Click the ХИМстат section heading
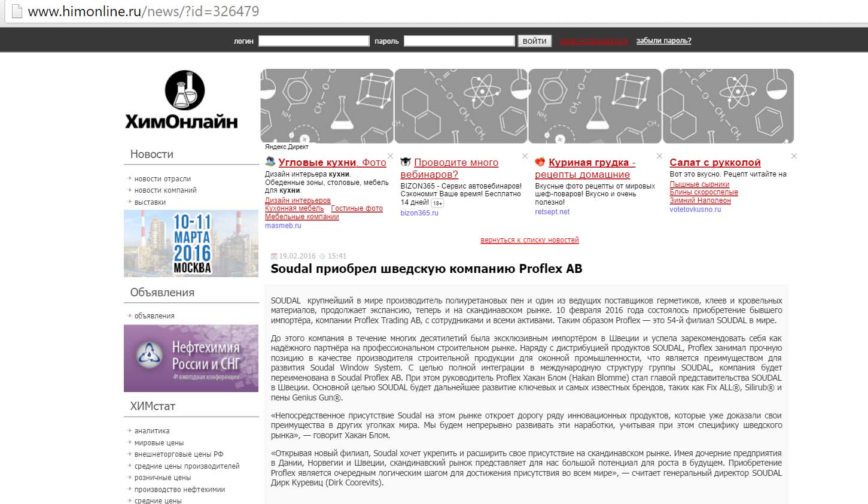Image resolution: width=868 pixels, height=504 pixels. (153, 406)
